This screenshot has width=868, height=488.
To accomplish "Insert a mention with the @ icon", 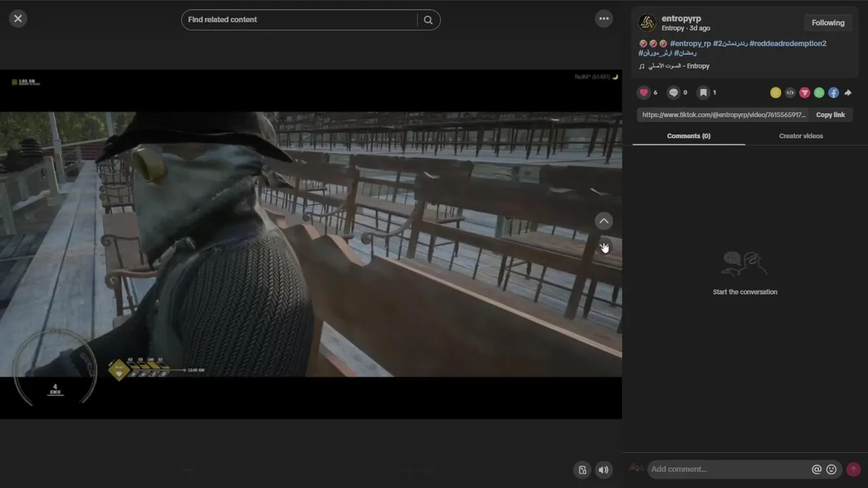I will point(816,469).
